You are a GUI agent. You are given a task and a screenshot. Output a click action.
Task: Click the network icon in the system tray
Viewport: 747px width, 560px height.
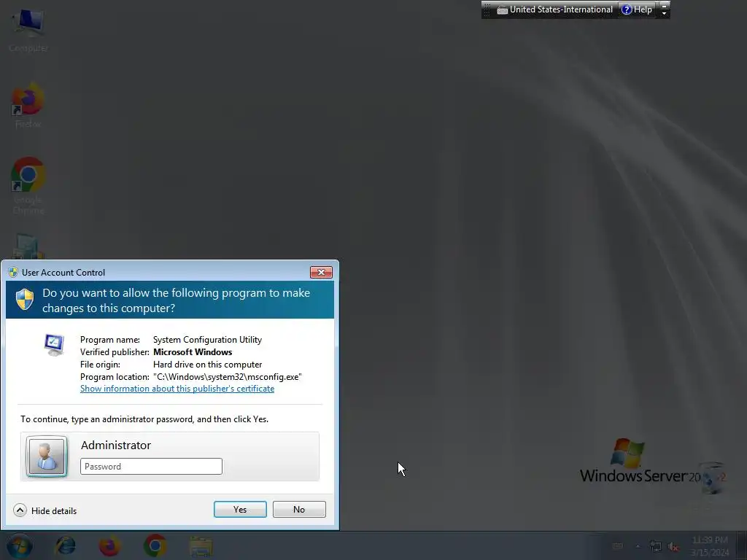(656, 546)
